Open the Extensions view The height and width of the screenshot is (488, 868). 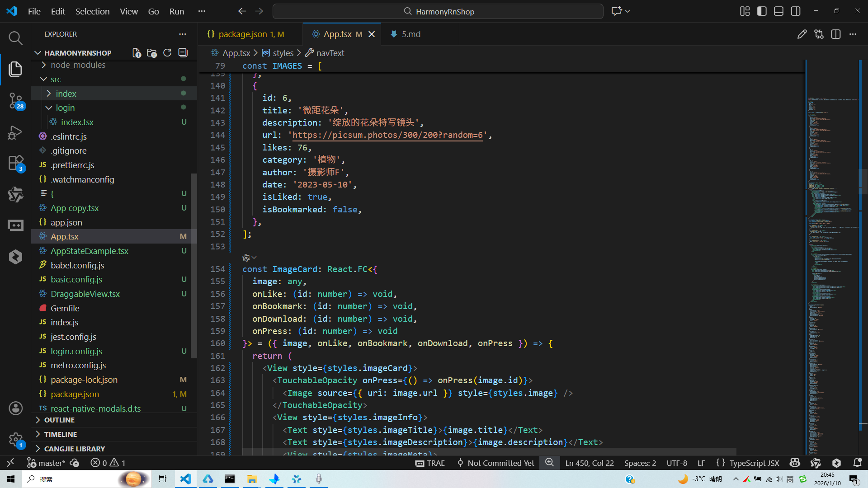click(15, 163)
